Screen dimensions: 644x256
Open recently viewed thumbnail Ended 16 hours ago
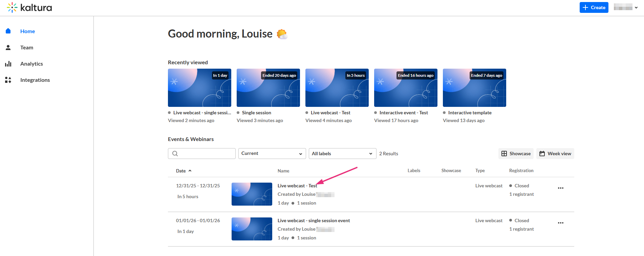click(406, 88)
